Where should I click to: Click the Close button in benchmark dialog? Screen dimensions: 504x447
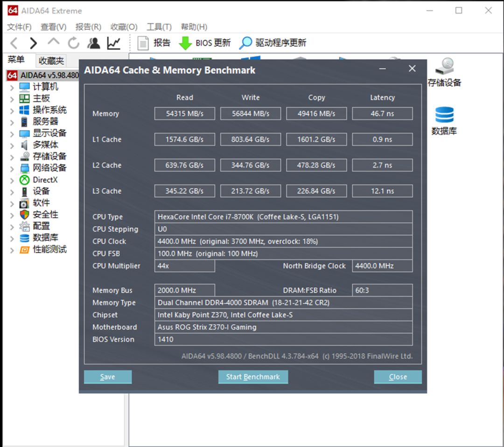pos(398,377)
